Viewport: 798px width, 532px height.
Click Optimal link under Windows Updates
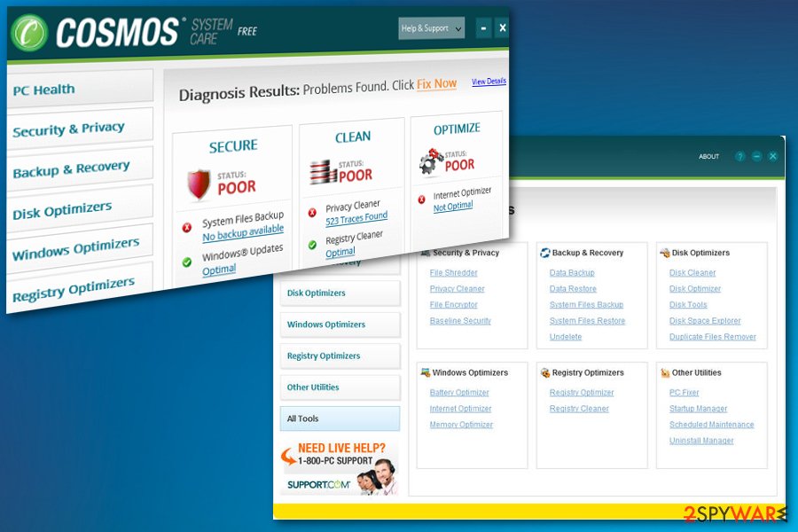click(219, 270)
